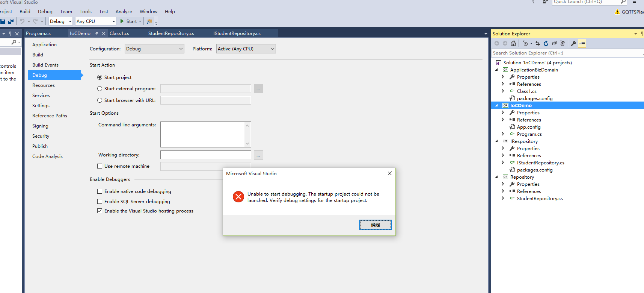The height and width of the screenshot is (293, 644).
Task: Click the Refresh icon in Solution Explorer
Action: click(546, 43)
